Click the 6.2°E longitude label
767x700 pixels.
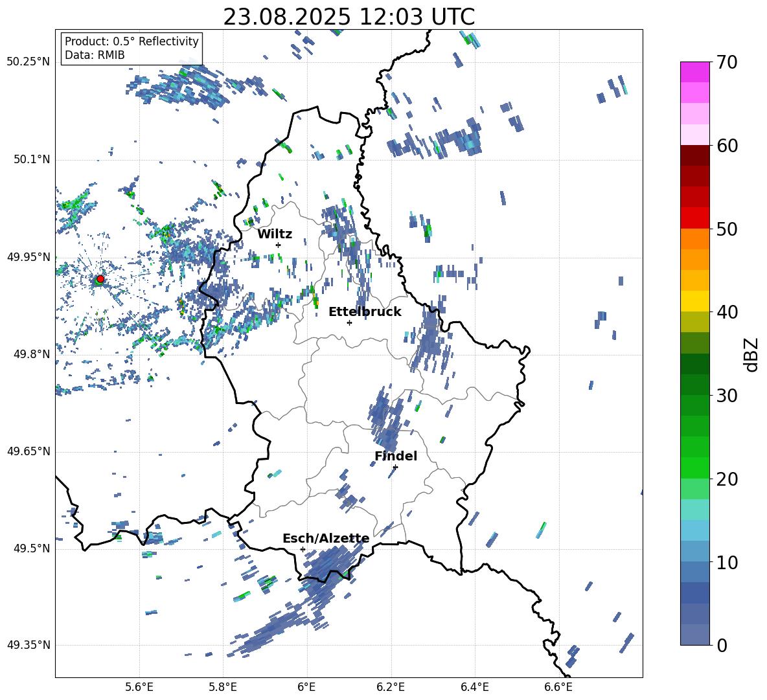tap(391, 687)
